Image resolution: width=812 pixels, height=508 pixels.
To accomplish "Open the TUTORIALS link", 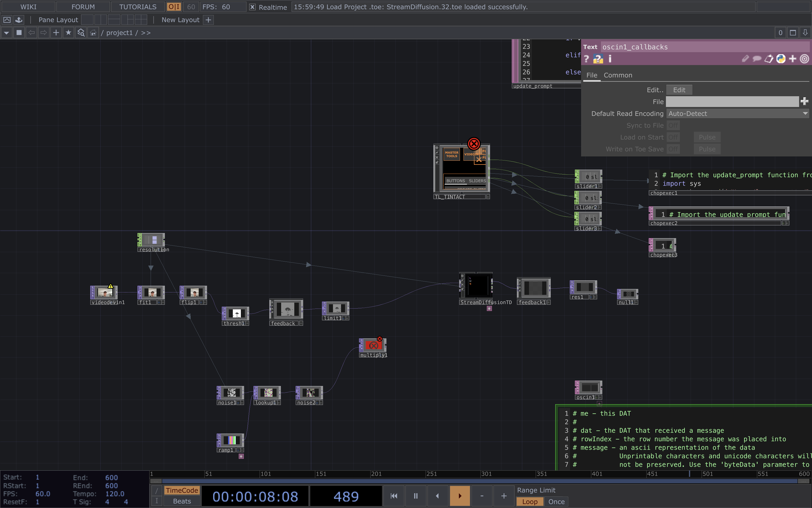I will coord(137,7).
